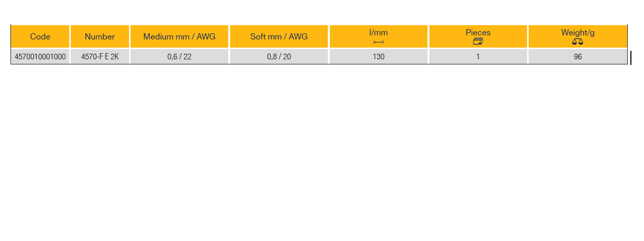The width and height of the screenshot is (644, 241).
Task: Select the 0,6 / 22 medium value
Action: tap(179, 57)
